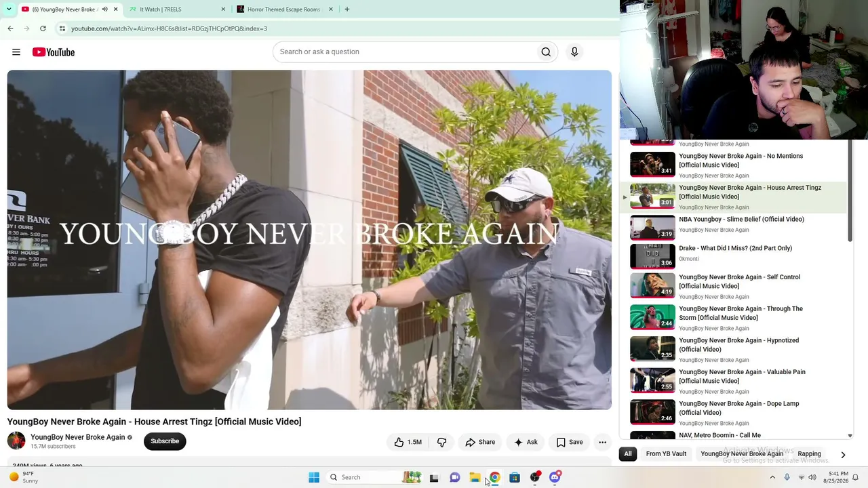Screen dimensions: 868x488
Task: Open OBS Studio from taskbar
Action: [535, 477]
